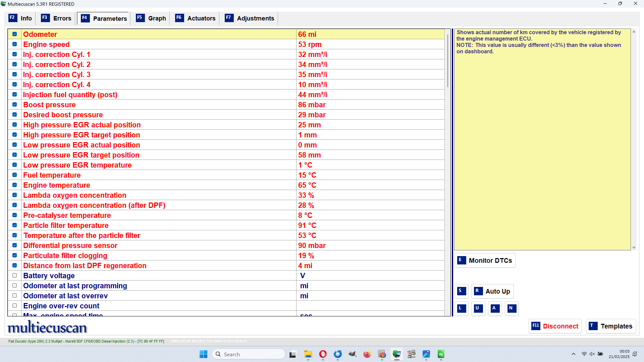Viewport: 644px width, 362px height.
Task: Switch to the Graph tab
Action: (151, 18)
